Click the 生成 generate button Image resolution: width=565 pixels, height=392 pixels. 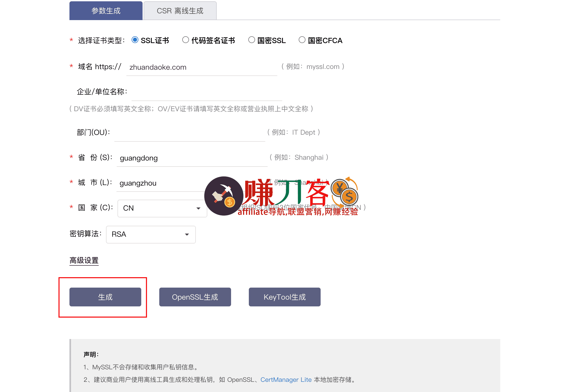pos(105,297)
